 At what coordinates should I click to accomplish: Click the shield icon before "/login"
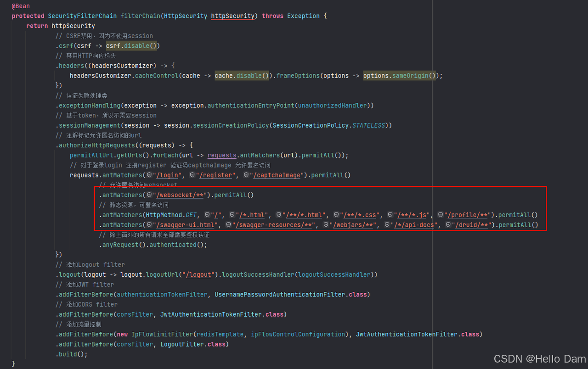coord(149,175)
